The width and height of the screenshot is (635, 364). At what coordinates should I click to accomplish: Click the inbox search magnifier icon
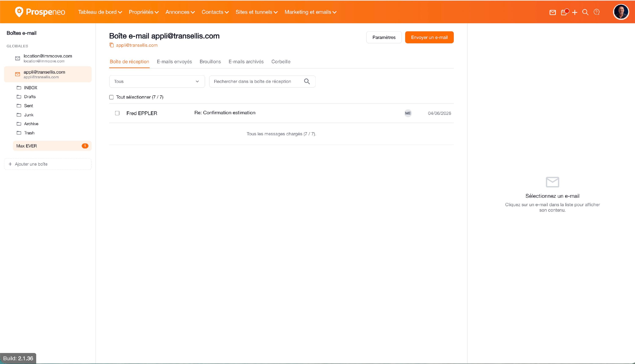(x=307, y=81)
